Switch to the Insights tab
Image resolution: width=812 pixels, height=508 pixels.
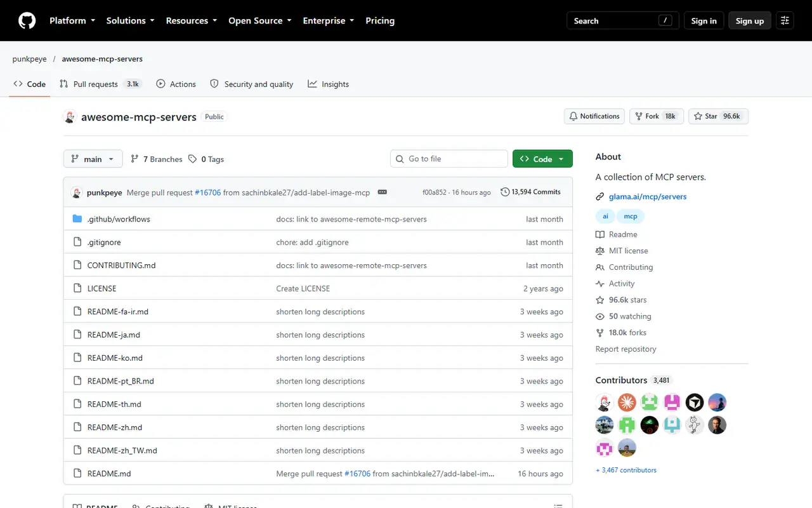(x=328, y=84)
